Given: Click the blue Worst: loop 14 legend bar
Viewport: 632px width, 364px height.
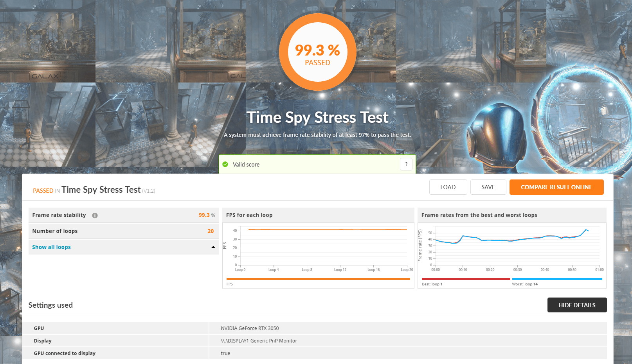Looking at the screenshot, I should tap(557, 279).
